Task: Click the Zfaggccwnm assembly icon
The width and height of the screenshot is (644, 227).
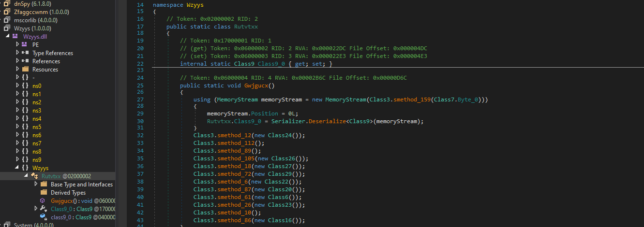Action: [x=7, y=12]
